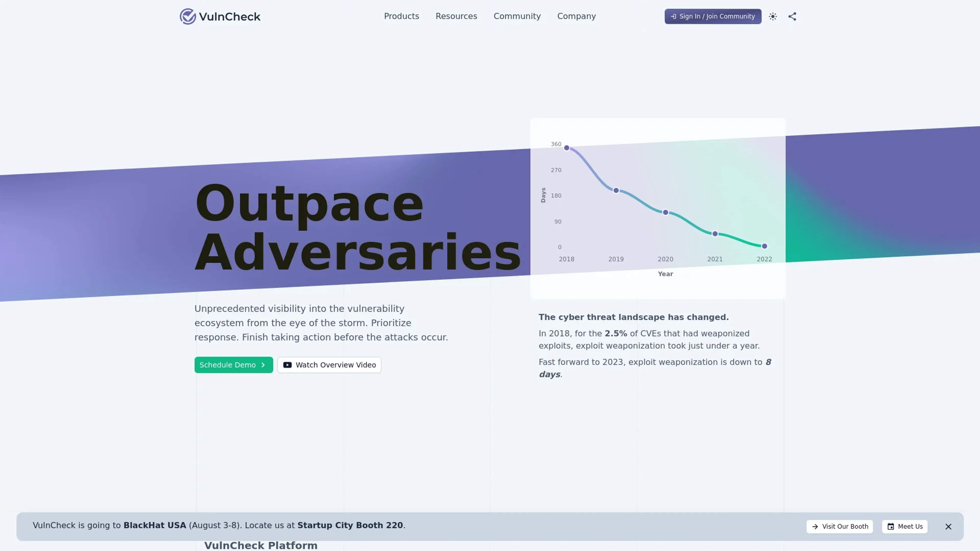The image size is (980, 551).
Task: Click the 2019 data point marker
Action: [x=616, y=191]
